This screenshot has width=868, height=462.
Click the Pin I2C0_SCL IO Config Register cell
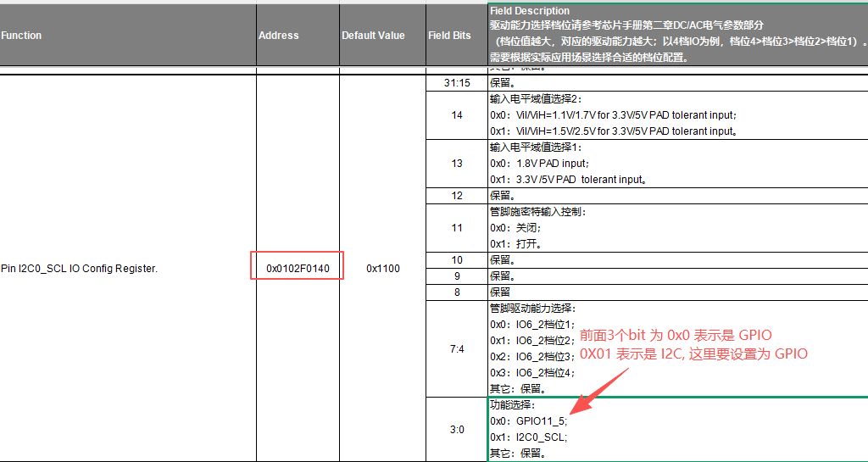[128, 269]
